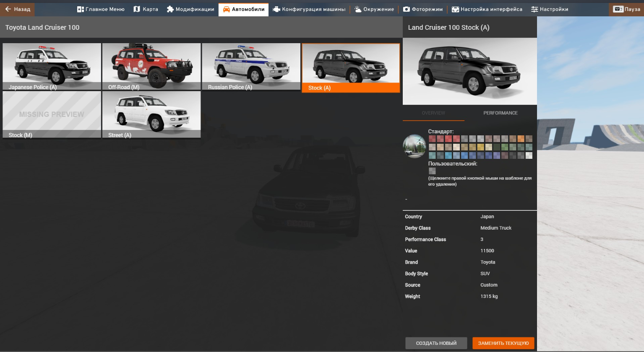Click the Стандарт: color section label

pos(441,131)
